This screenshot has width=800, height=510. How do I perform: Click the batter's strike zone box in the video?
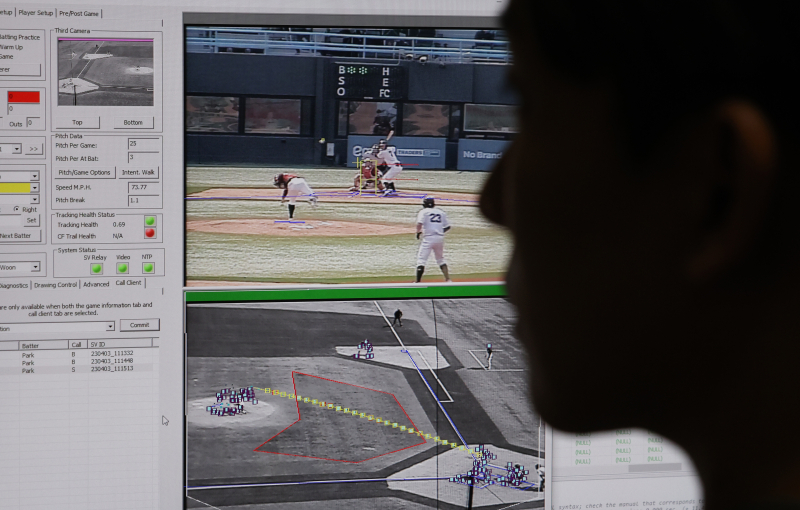(x=368, y=175)
